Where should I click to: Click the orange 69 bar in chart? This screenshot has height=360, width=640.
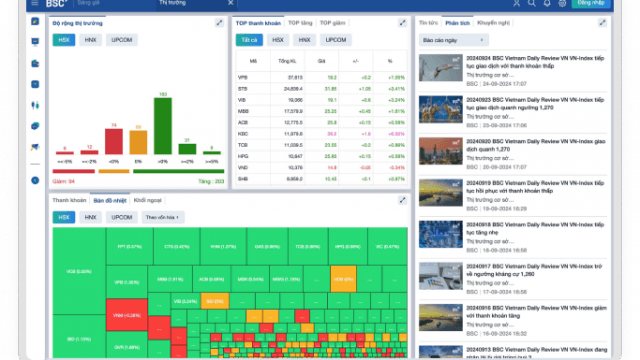pos(138,142)
